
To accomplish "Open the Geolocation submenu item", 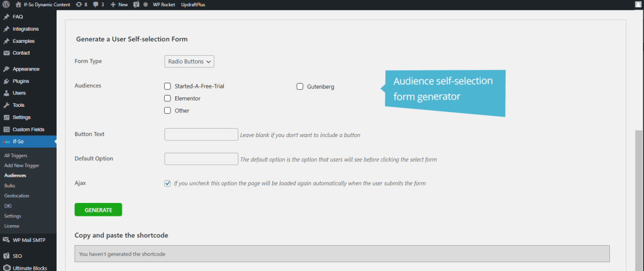I will point(16,196).
